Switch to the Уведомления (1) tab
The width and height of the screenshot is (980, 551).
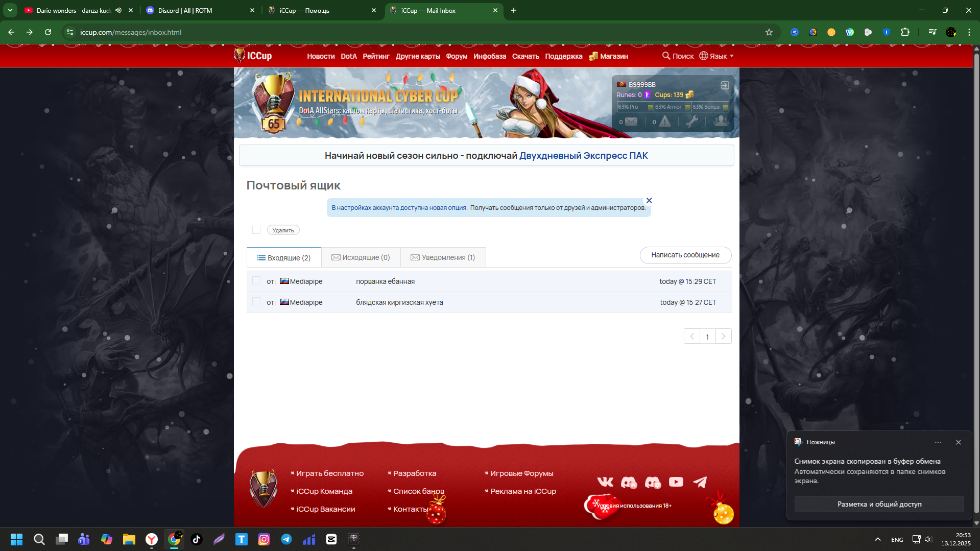[x=443, y=257]
